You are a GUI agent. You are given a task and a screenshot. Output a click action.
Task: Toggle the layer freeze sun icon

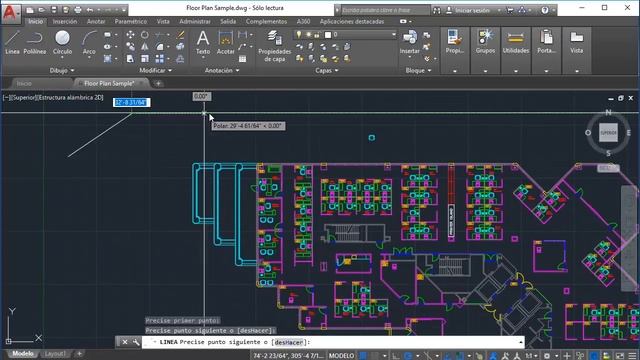(x=308, y=35)
